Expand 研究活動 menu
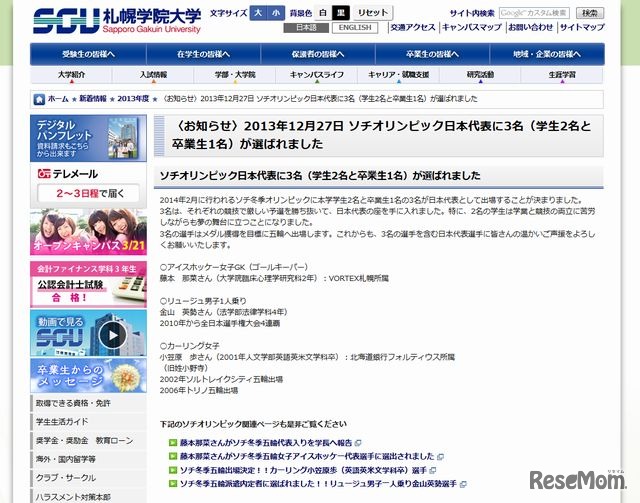 [x=480, y=75]
